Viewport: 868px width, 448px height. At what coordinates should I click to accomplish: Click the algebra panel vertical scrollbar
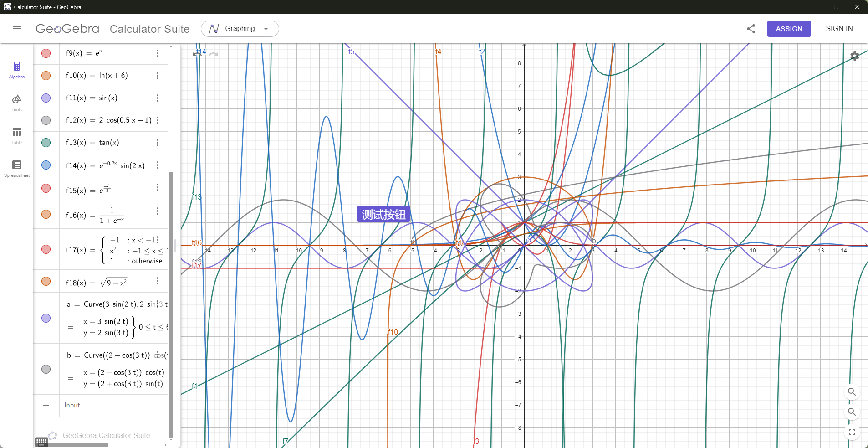171,304
